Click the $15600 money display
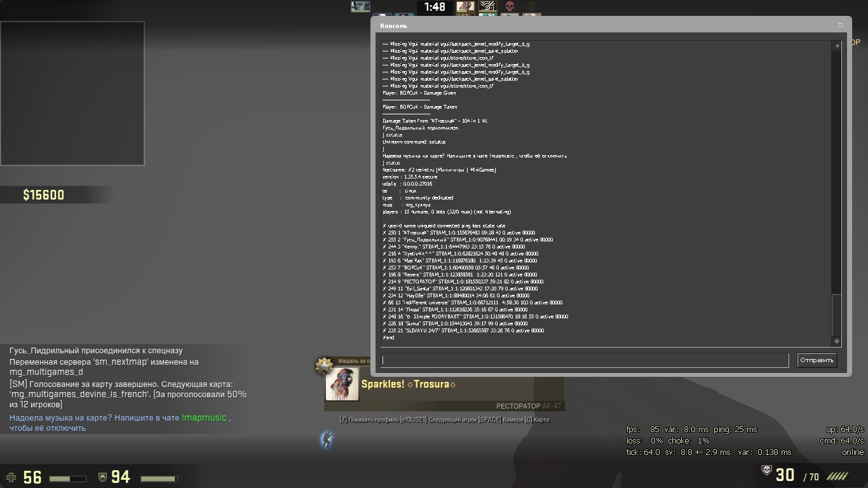 click(x=43, y=195)
